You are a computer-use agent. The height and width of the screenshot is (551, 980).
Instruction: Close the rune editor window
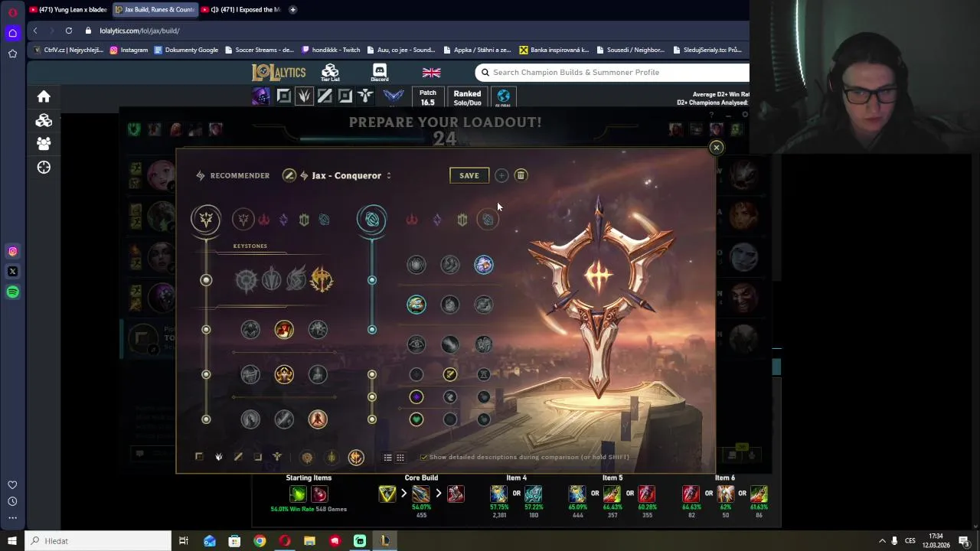click(716, 148)
